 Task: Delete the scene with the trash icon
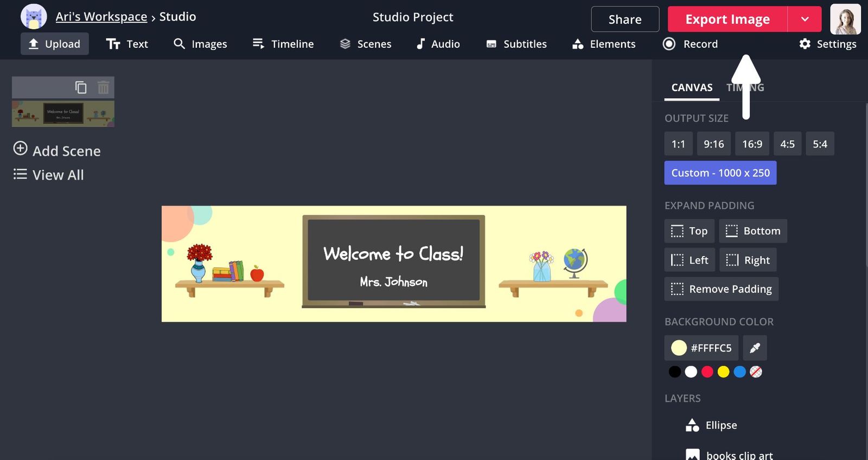(103, 87)
